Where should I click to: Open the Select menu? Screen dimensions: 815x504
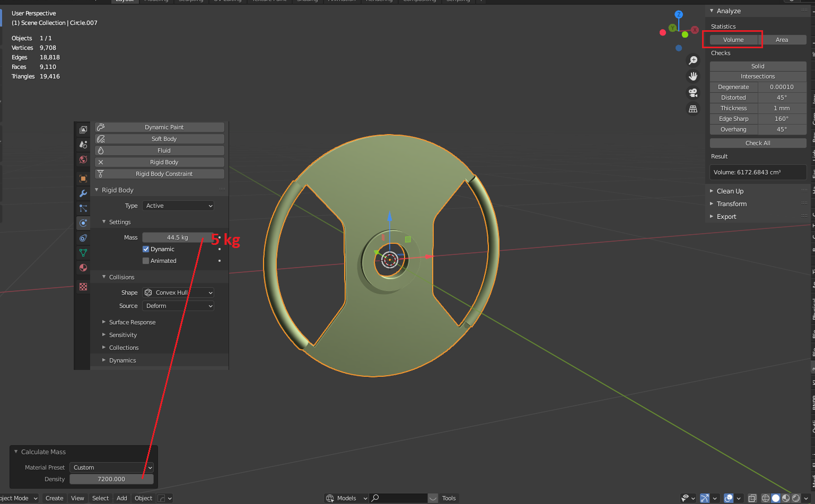100,498
